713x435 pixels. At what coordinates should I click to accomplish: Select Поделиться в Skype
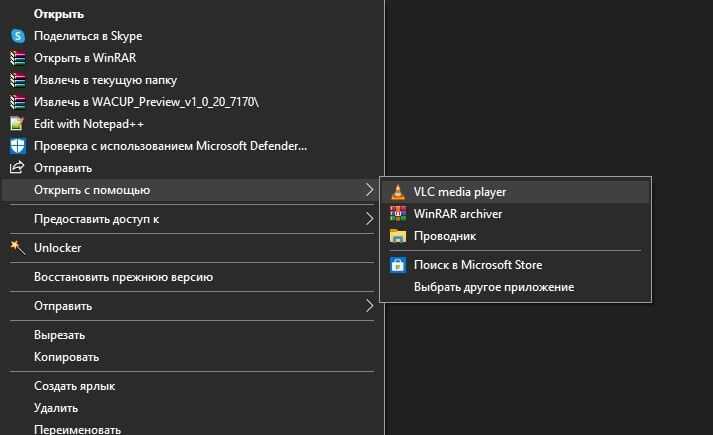[x=88, y=36]
